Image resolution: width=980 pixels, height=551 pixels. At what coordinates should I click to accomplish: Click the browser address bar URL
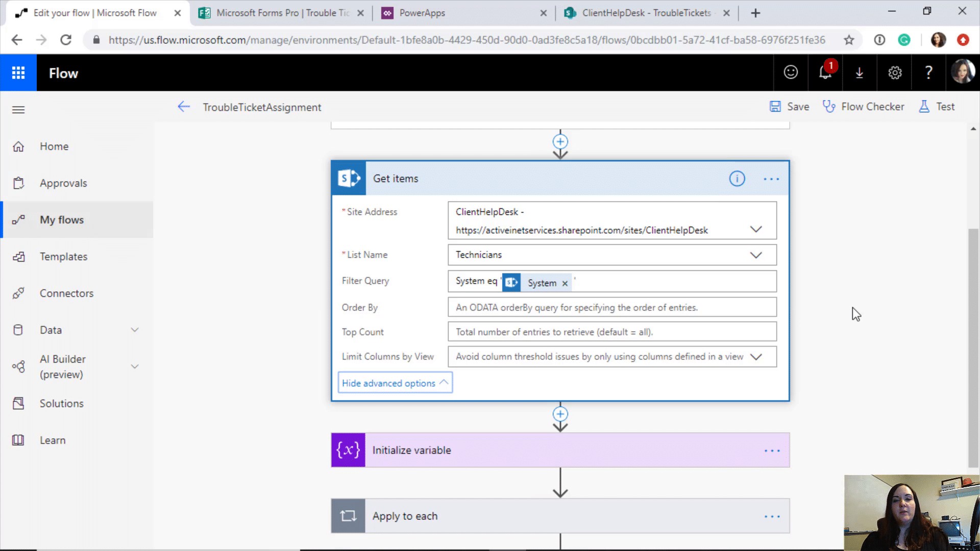click(x=467, y=40)
